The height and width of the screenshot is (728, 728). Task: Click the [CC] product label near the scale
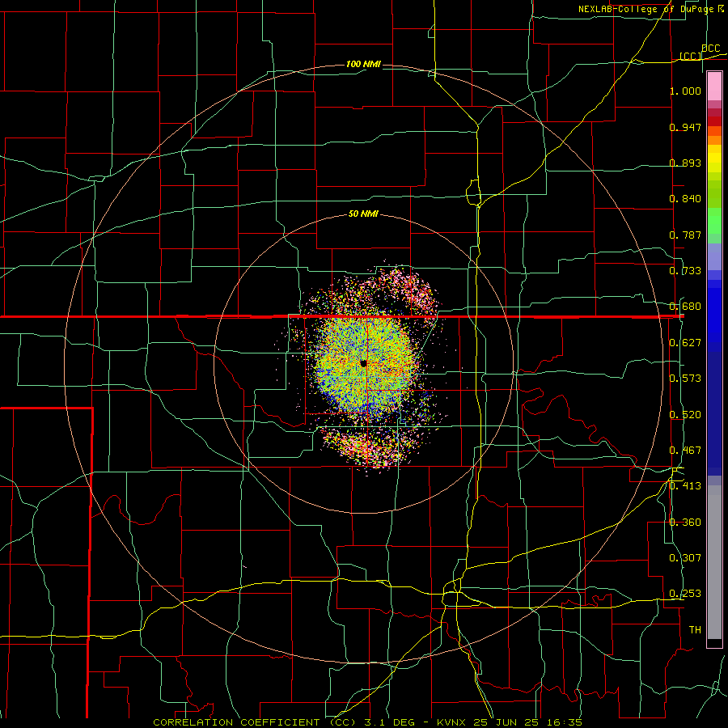pyautogui.click(x=691, y=56)
